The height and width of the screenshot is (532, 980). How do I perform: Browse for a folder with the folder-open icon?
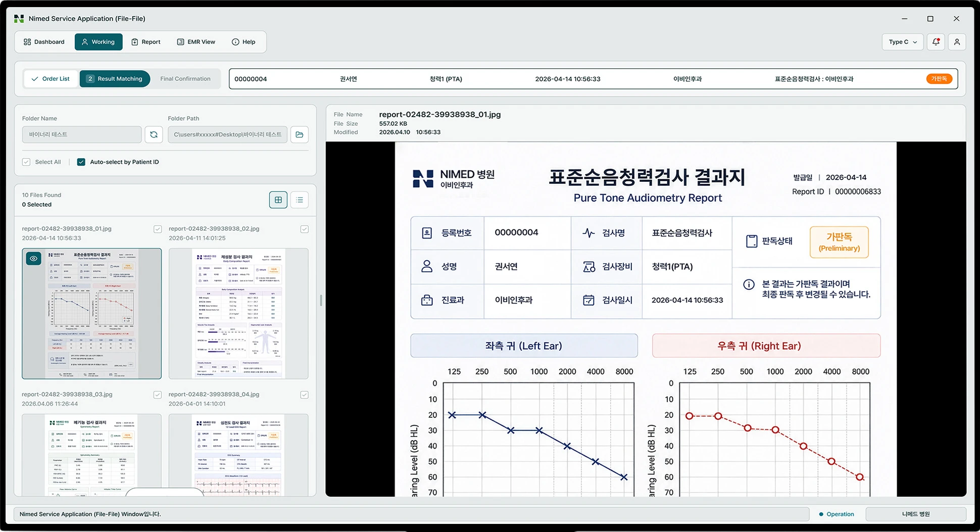pyautogui.click(x=300, y=134)
